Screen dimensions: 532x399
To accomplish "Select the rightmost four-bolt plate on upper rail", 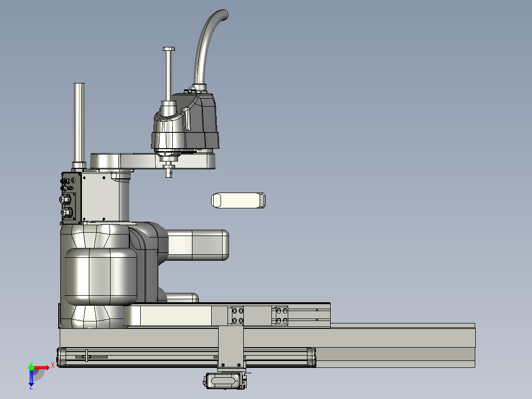I will 281,316.
